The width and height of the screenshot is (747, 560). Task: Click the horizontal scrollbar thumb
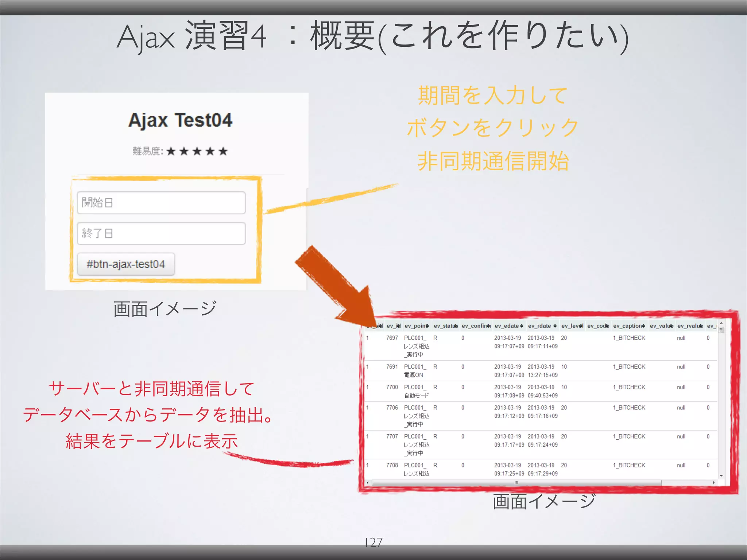tap(516, 483)
